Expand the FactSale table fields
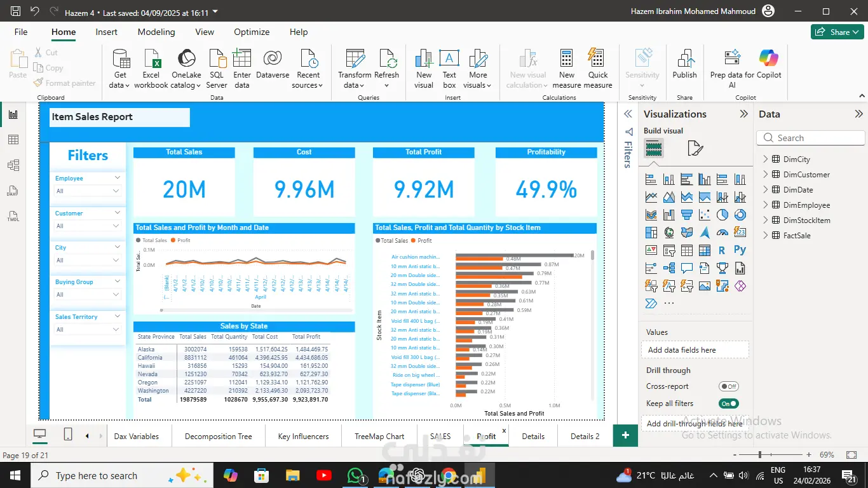This screenshot has height=488, width=868. click(x=766, y=236)
